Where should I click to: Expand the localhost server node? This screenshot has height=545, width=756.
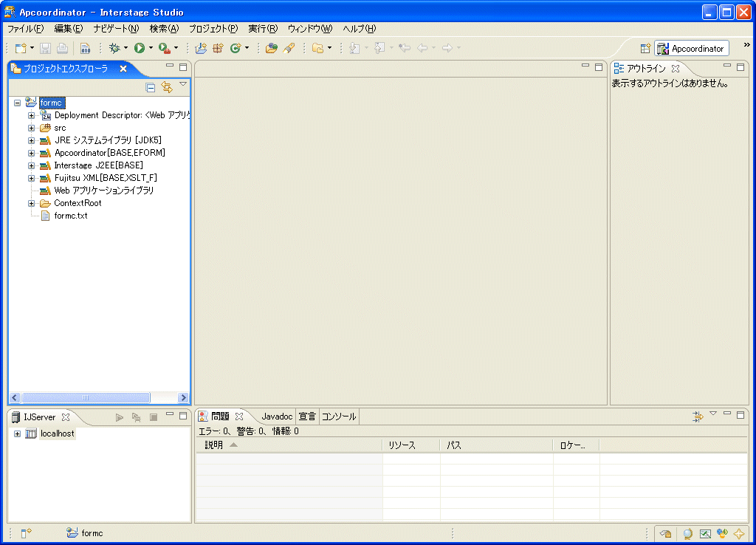tap(18, 433)
